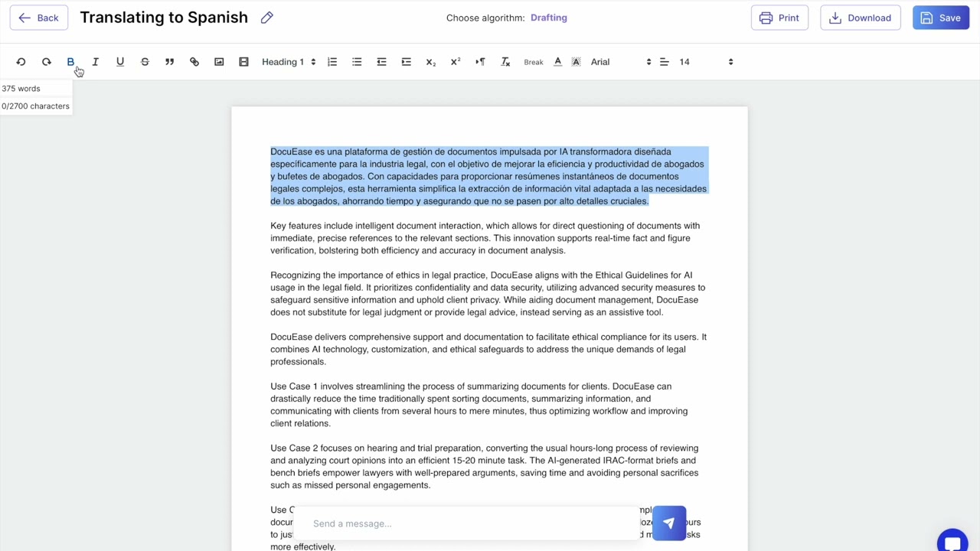Click the redo icon

(46, 62)
